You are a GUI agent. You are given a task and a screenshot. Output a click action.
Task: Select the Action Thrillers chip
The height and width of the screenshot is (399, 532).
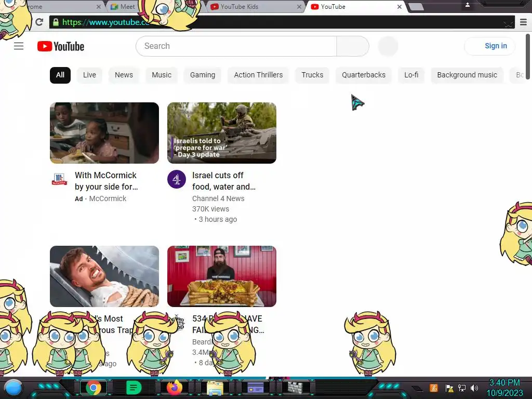click(x=258, y=75)
